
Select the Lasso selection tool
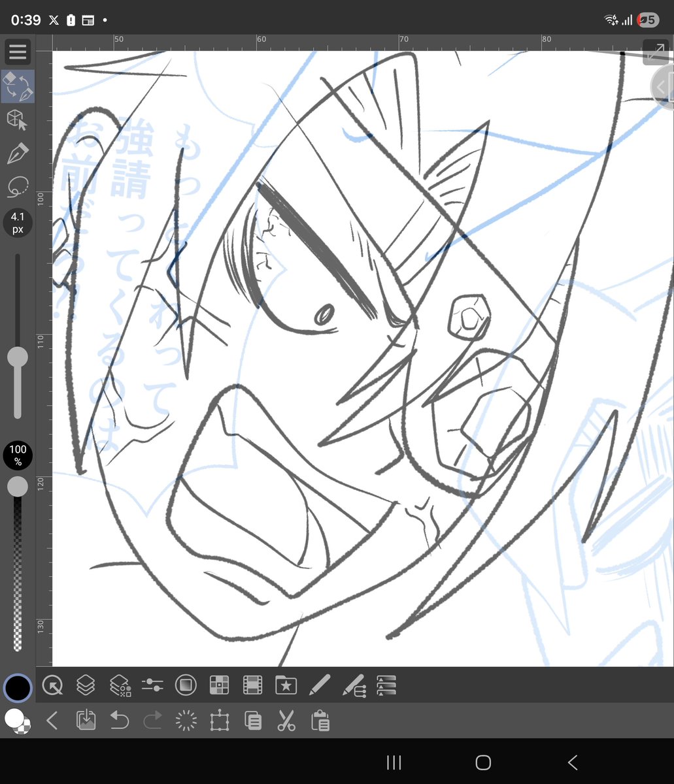pyautogui.click(x=18, y=188)
